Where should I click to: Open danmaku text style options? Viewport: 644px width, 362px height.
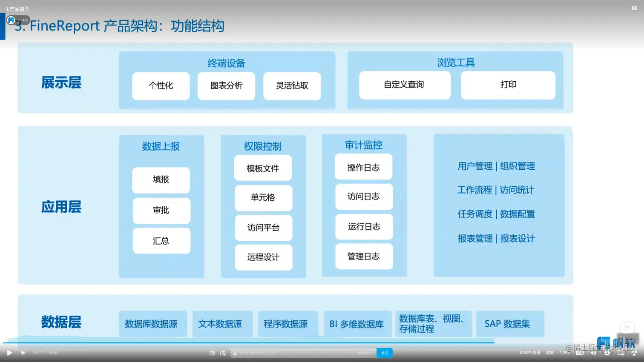pos(235,353)
